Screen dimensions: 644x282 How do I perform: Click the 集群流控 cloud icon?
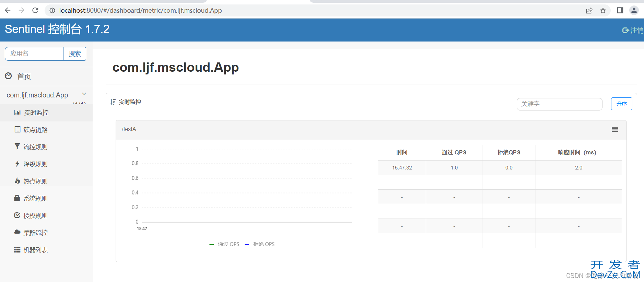17,232
